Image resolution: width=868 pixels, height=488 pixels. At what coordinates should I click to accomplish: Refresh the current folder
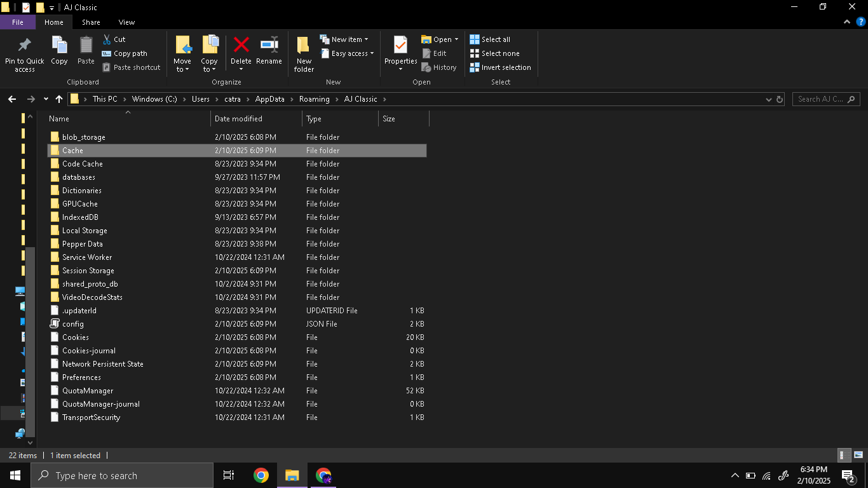(x=780, y=99)
